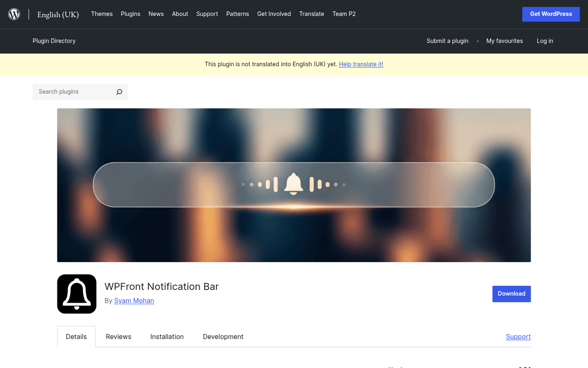Open the Help translate it link
This screenshot has width=588, height=368.
coord(361,64)
